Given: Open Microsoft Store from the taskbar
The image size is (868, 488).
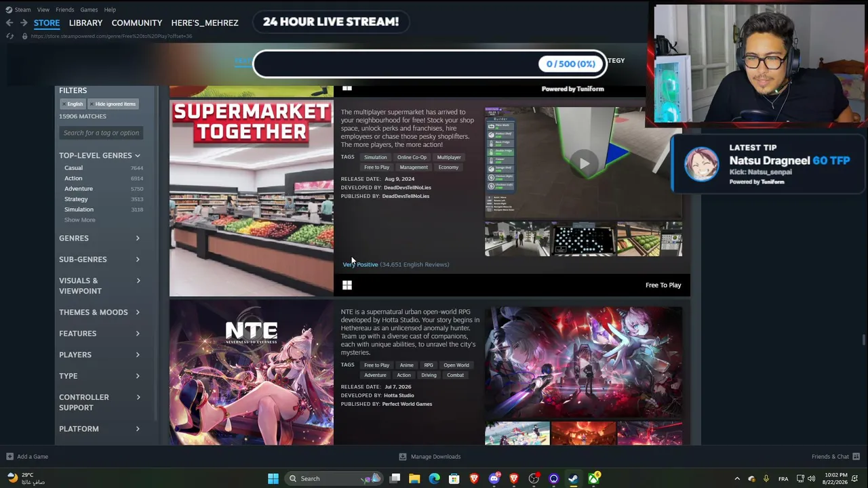Looking at the screenshot, I should 454,479.
